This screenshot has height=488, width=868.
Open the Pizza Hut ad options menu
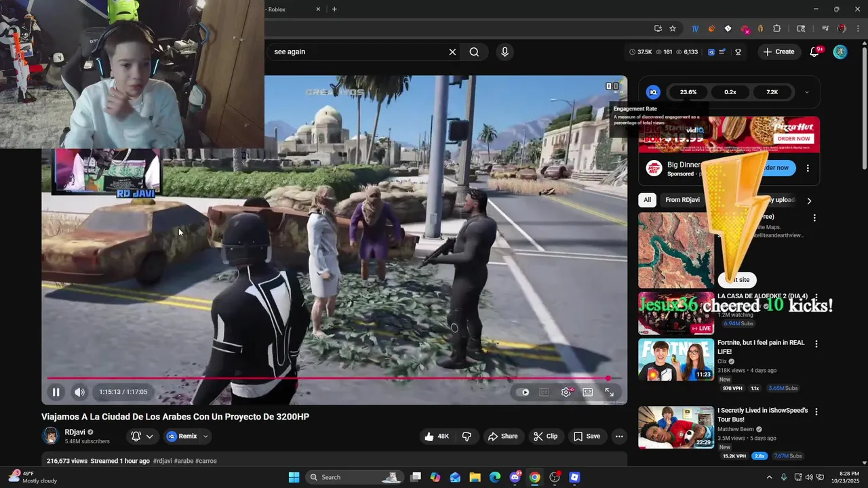click(808, 168)
